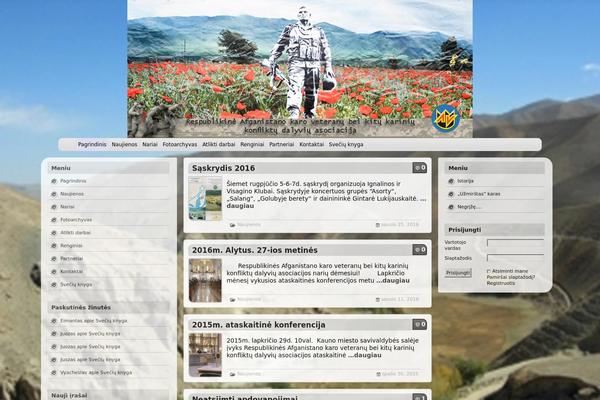
Task: Click the Vartotojo vardas input field
Action: pyautogui.click(x=515, y=243)
